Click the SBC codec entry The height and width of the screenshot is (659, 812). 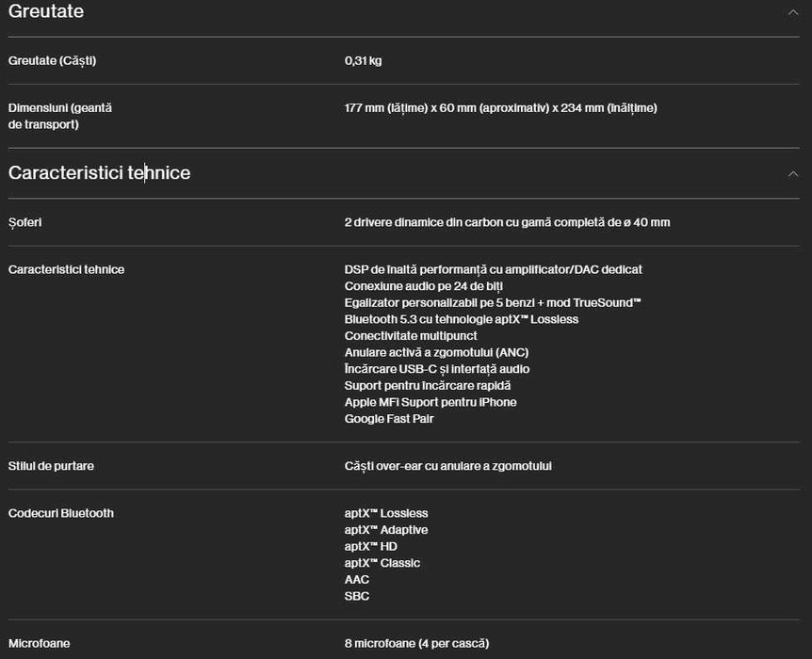[357, 596]
